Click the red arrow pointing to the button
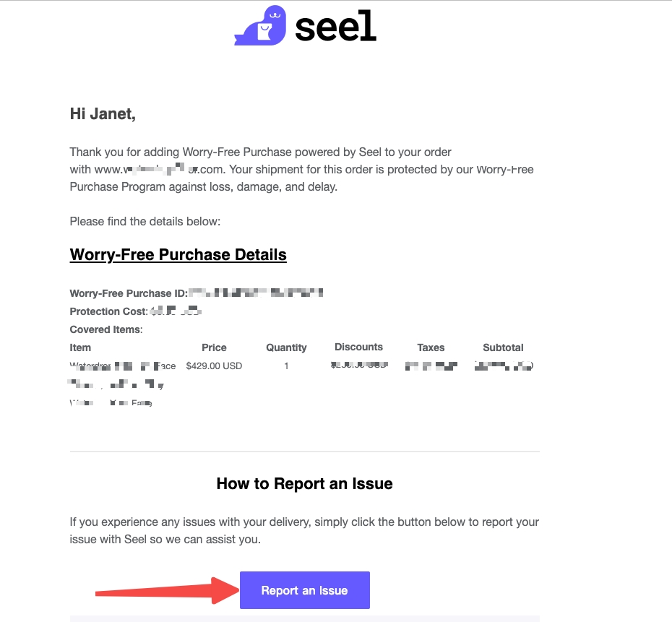The image size is (672, 622). click(167, 591)
